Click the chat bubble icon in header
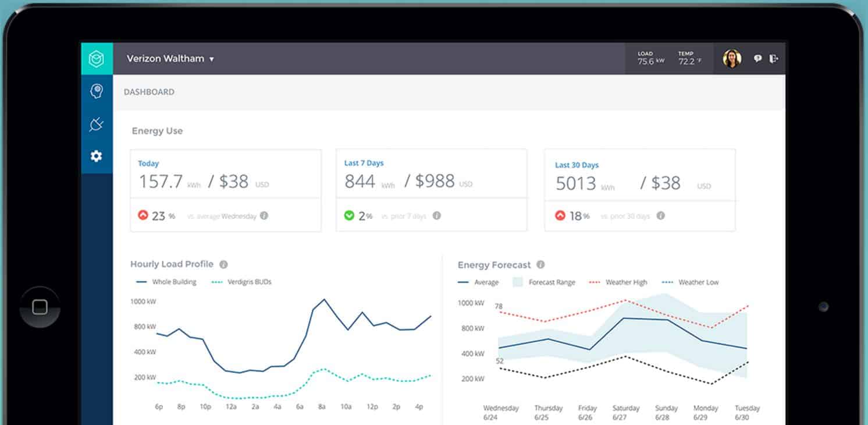The height and width of the screenshot is (425, 868). [757, 59]
